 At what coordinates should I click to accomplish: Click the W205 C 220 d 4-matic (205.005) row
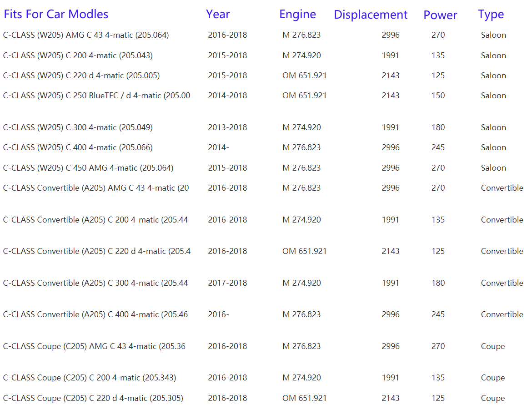[x=81, y=76]
